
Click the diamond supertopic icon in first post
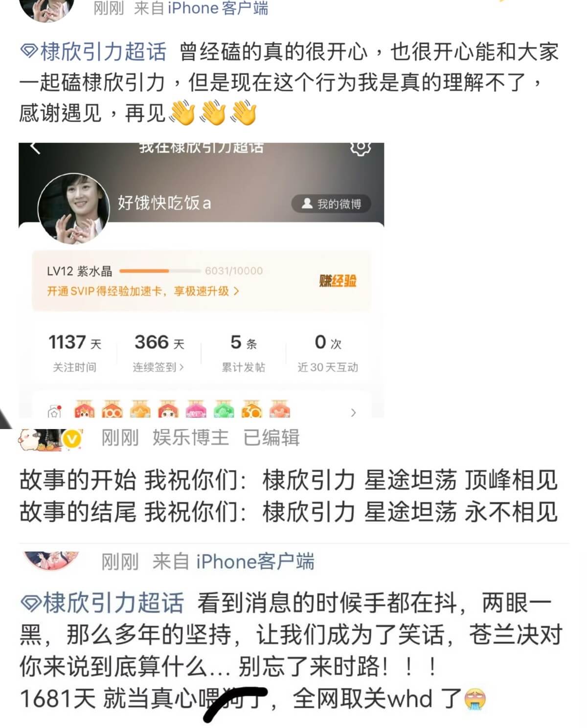[x=29, y=50]
